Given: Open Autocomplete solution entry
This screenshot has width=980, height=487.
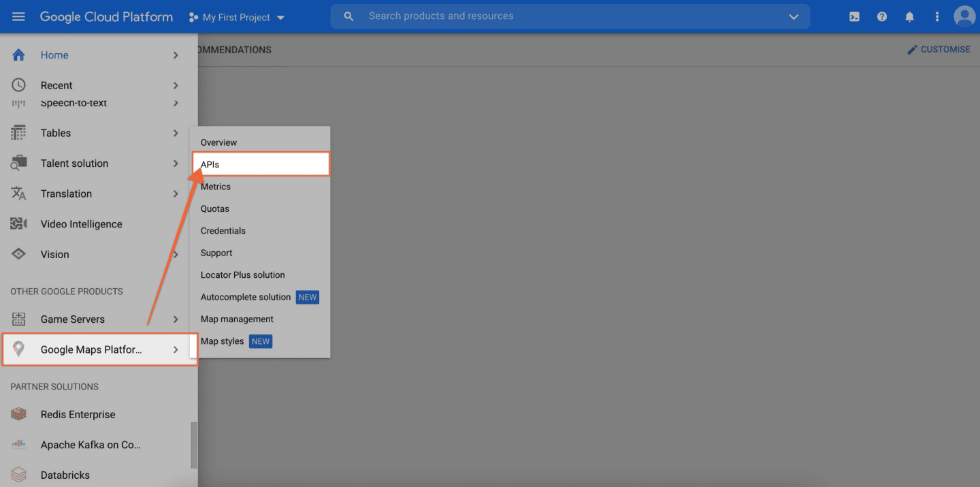Looking at the screenshot, I should 260,297.
